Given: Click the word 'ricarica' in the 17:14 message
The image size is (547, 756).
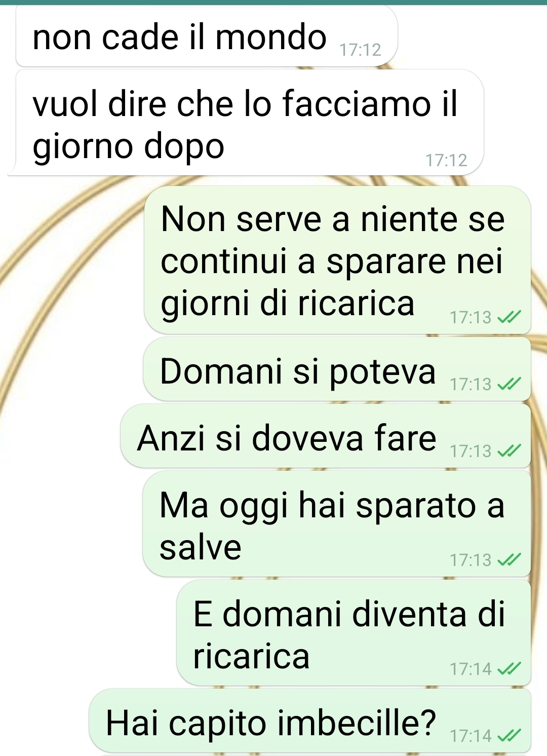Looking at the screenshot, I should click(x=251, y=656).
